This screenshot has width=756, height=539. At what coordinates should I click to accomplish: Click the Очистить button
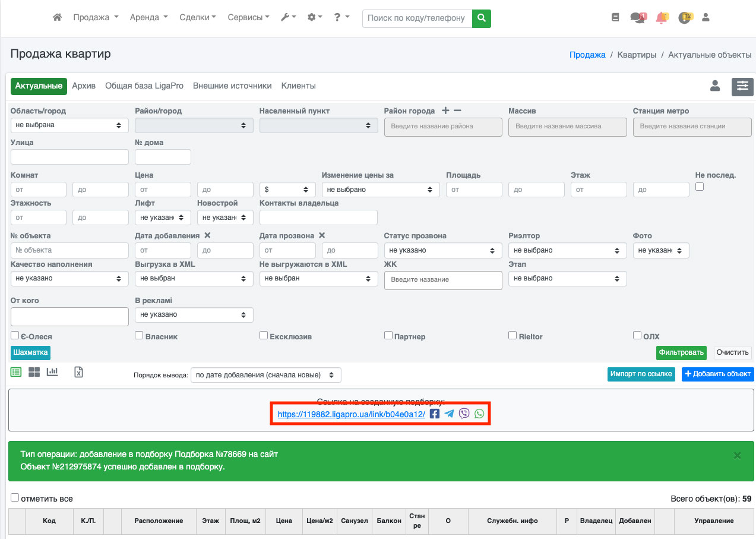tap(732, 352)
